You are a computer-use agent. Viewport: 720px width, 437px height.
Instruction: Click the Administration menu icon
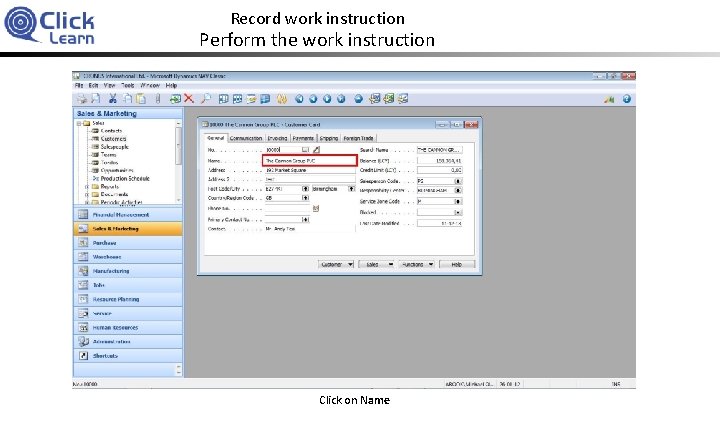tap(83, 342)
